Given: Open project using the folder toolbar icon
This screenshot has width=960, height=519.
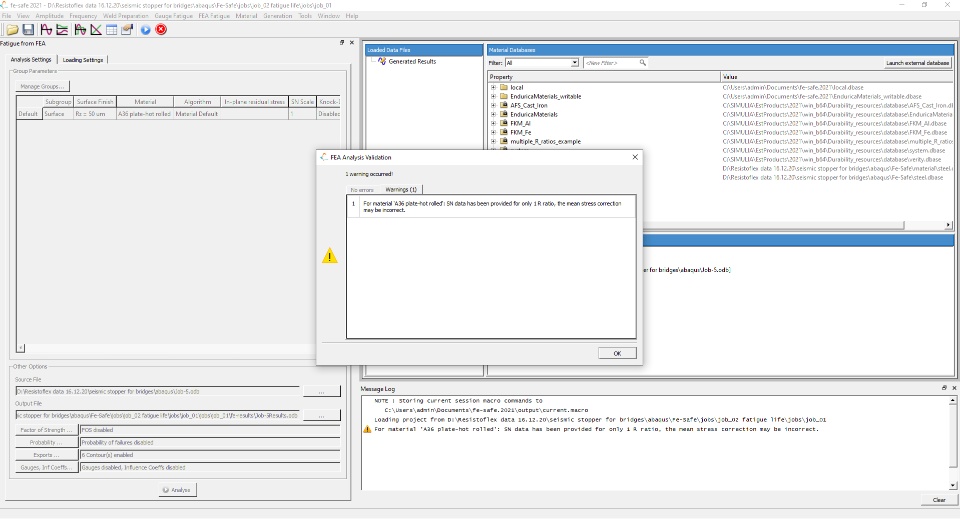Looking at the screenshot, I should (x=12, y=29).
